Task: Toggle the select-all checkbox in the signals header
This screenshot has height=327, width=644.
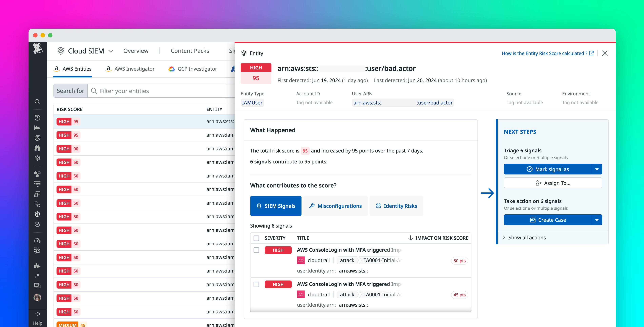Action: click(256, 238)
